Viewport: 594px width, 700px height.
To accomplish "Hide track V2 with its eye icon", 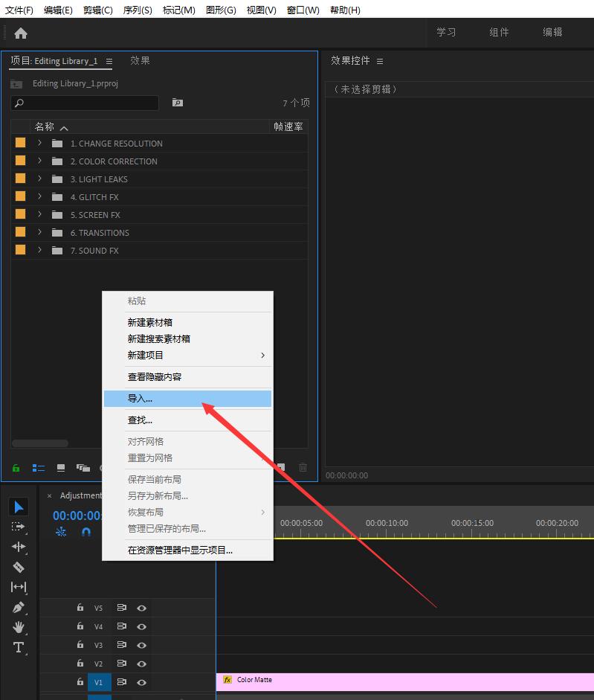I will pos(141,664).
